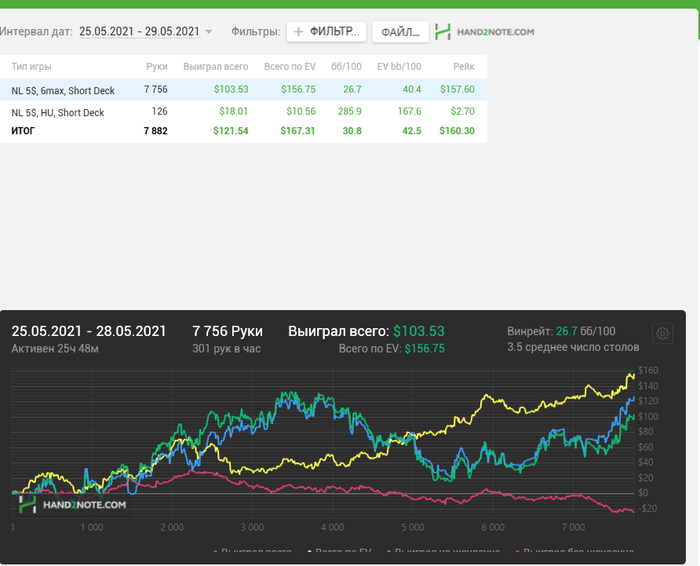
Task: Select the 'NL 5$, 6max, Short Deck' row
Action: (x=63, y=90)
